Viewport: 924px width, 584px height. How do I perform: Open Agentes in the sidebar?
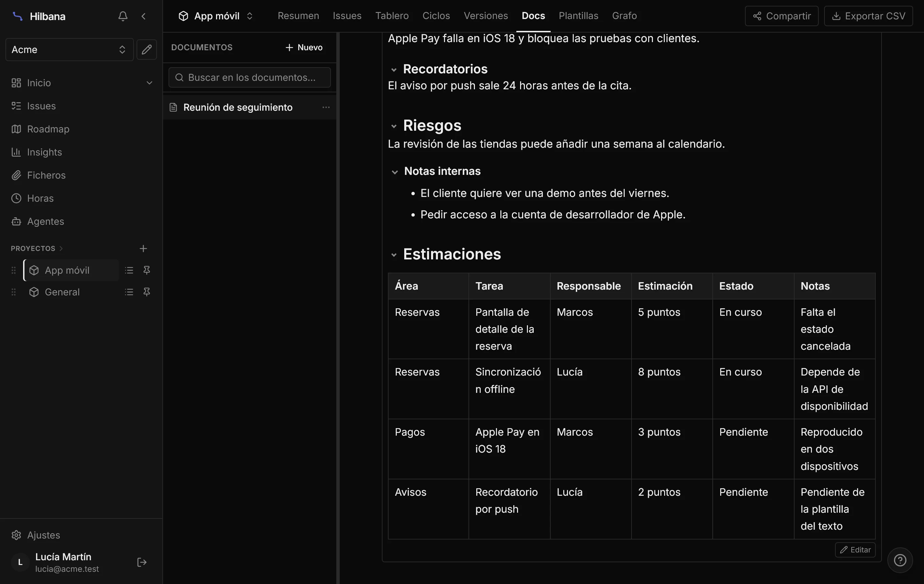coord(81,221)
